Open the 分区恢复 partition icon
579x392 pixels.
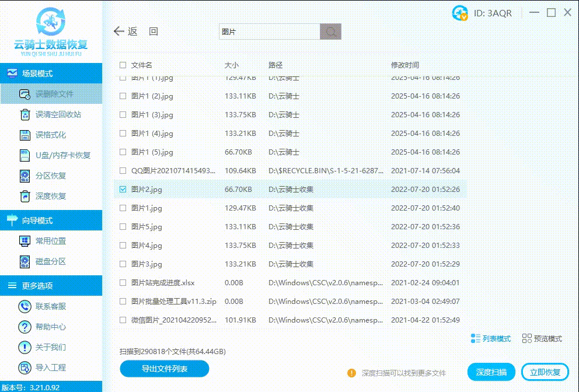(25, 176)
